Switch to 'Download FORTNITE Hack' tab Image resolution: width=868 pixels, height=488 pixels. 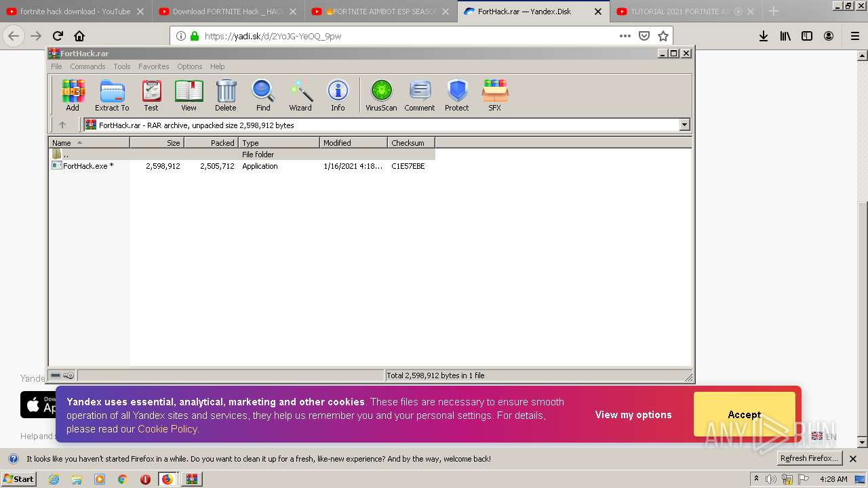click(x=227, y=12)
